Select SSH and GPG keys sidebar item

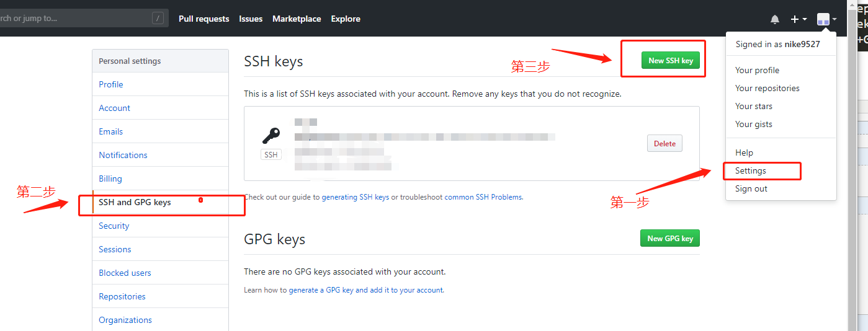coord(160,202)
